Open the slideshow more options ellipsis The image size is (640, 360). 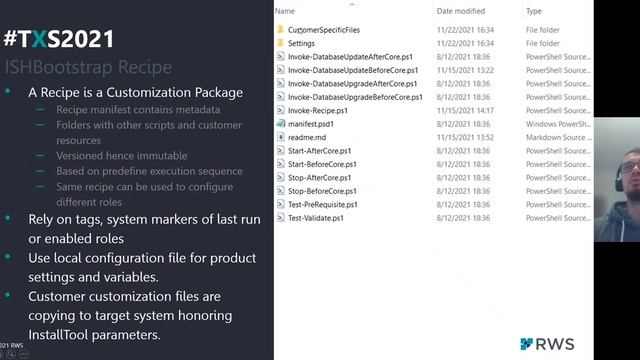tap(24, 354)
